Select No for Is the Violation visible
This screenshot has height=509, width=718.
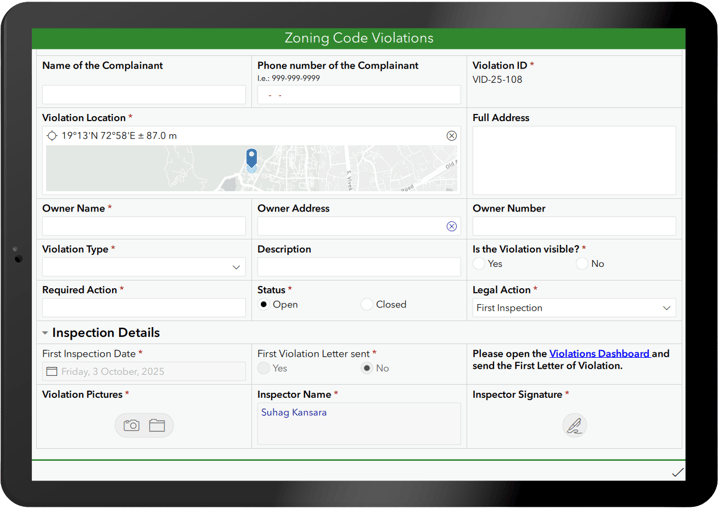click(x=582, y=264)
